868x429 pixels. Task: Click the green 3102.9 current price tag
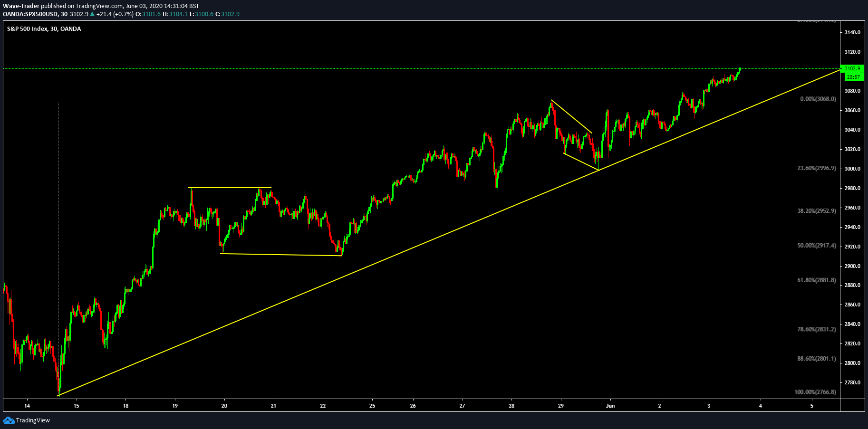[x=852, y=68]
